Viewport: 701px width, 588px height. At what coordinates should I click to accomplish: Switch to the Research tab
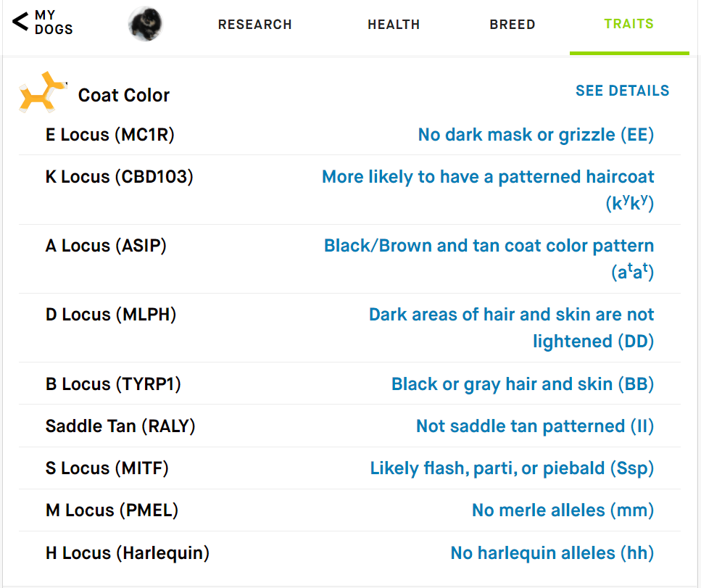(x=255, y=24)
